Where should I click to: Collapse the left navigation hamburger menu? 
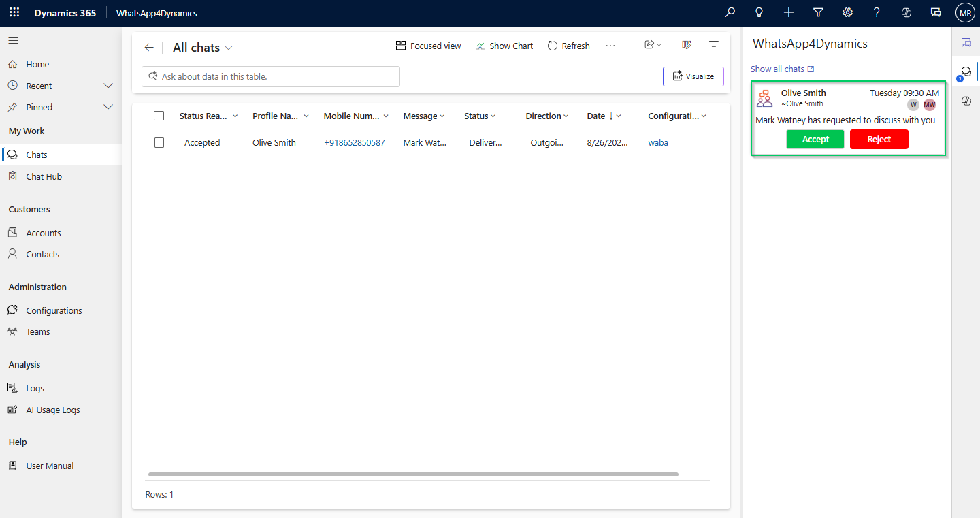(13, 41)
